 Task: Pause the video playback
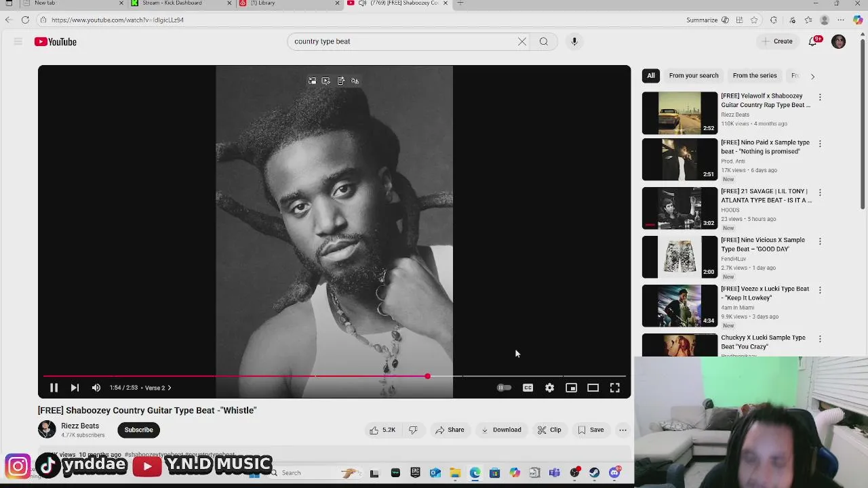[54, 388]
